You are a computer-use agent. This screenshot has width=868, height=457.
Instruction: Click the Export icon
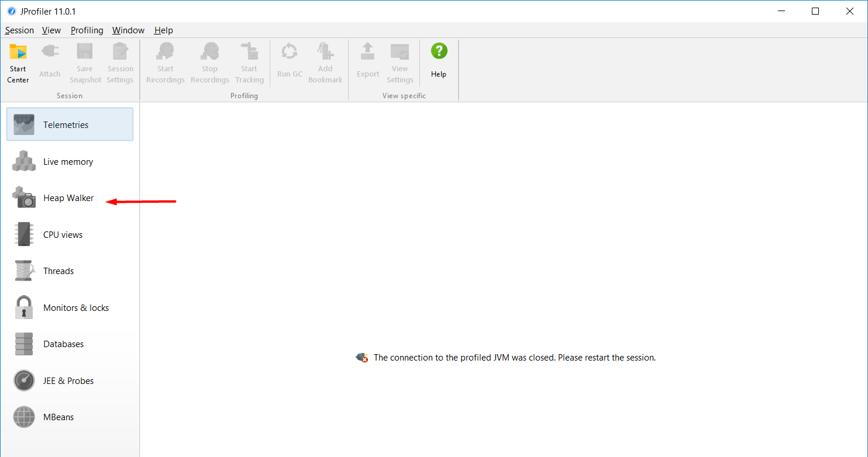(x=368, y=51)
